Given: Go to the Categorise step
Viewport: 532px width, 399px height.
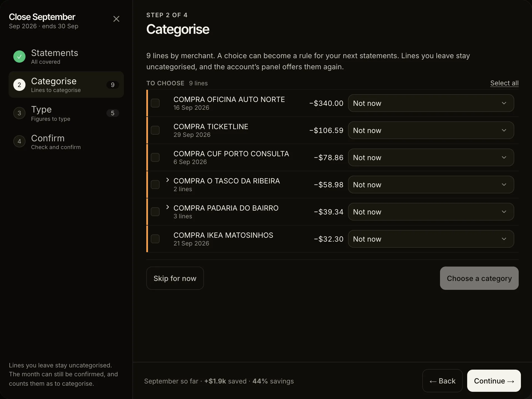Looking at the screenshot, I should click(66, 85).
